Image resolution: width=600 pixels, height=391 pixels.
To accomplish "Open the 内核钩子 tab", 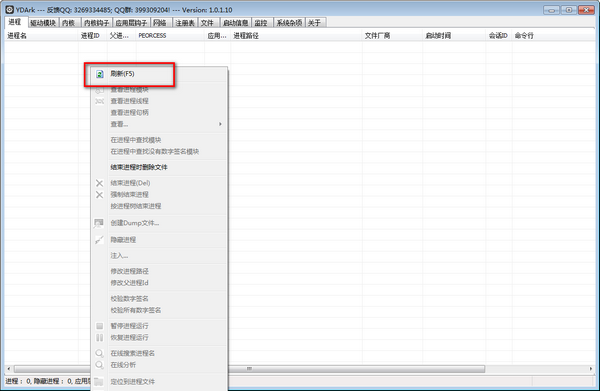I will click(97, 23).
